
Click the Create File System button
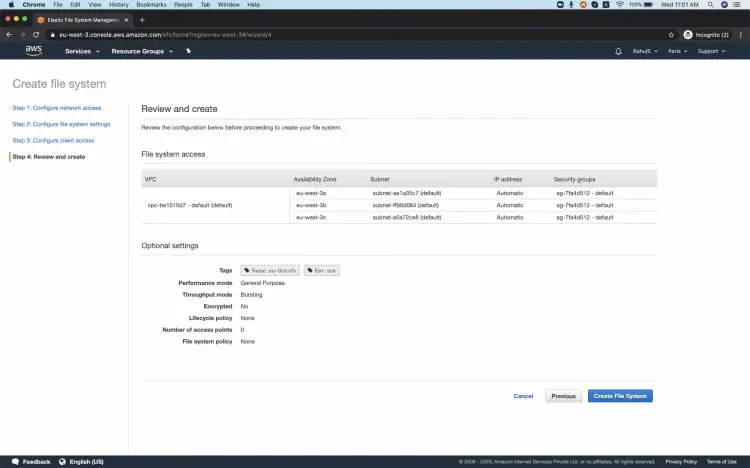click(x=620, y=396)
